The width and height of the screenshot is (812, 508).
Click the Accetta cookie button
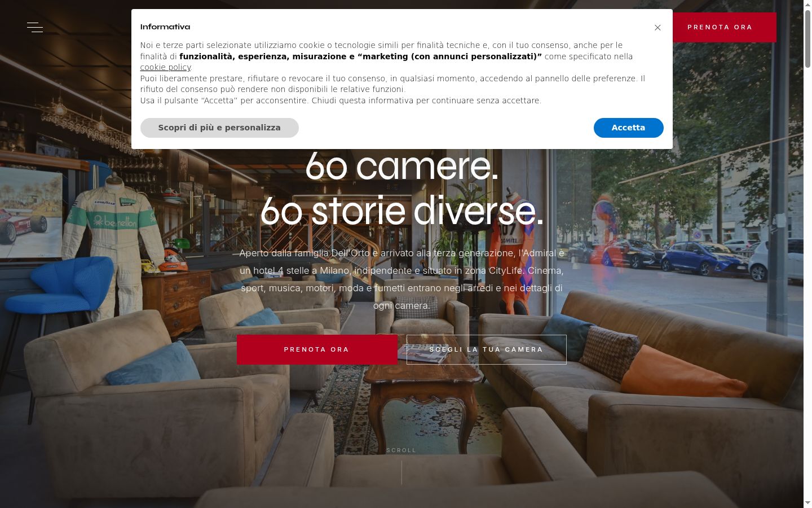click(628, 128)
